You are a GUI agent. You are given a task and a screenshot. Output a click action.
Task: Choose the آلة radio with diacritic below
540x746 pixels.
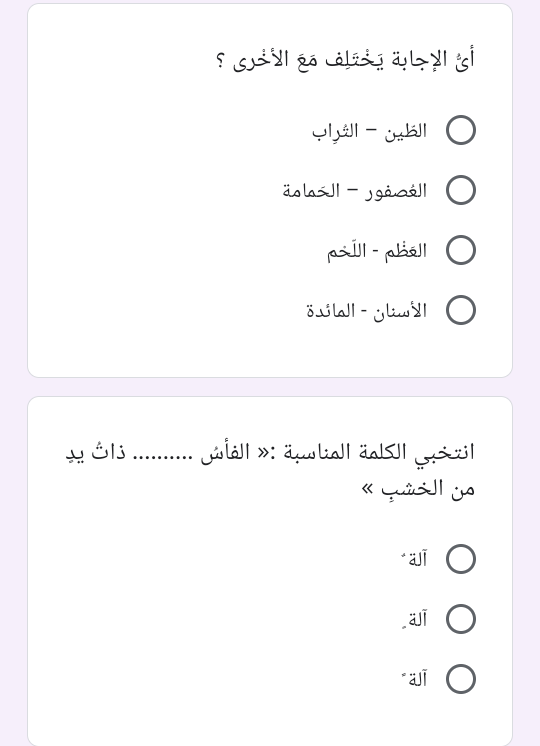461,619
